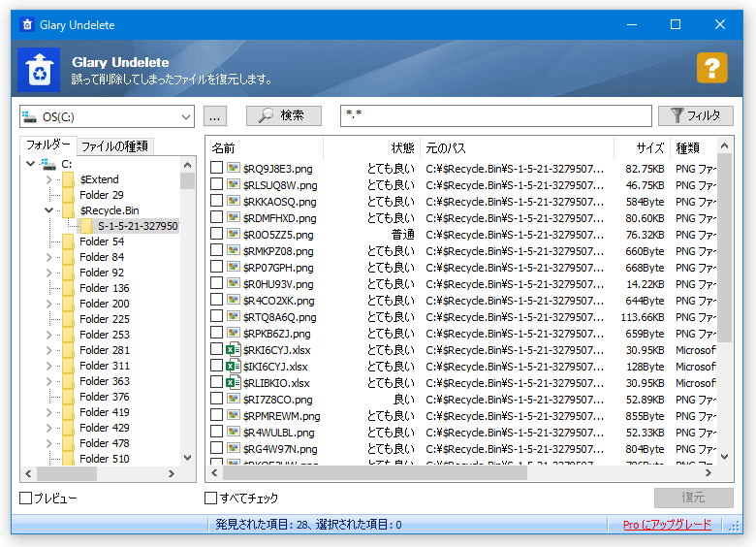
Task: Click the フィルタ filter button
Action: pos(696,115)
